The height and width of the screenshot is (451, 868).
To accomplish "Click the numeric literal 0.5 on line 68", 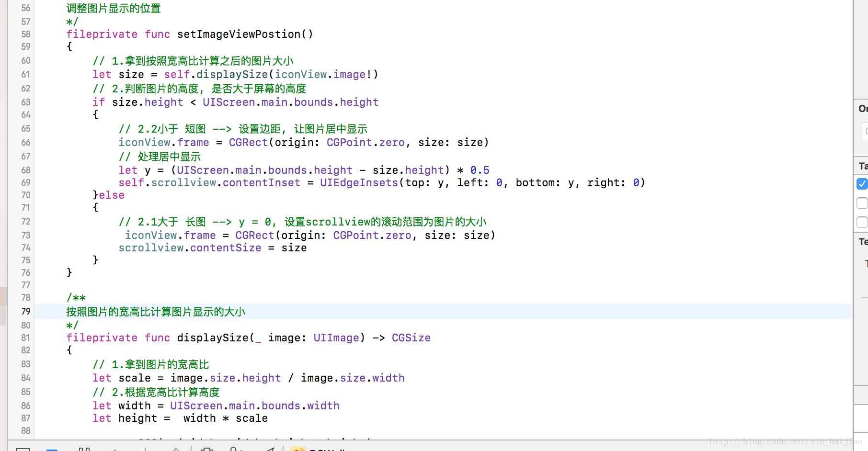I will point(480,170).
